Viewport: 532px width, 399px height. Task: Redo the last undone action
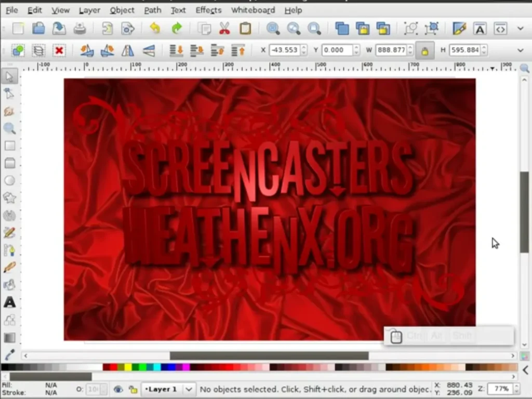click(x=177, y=29)
